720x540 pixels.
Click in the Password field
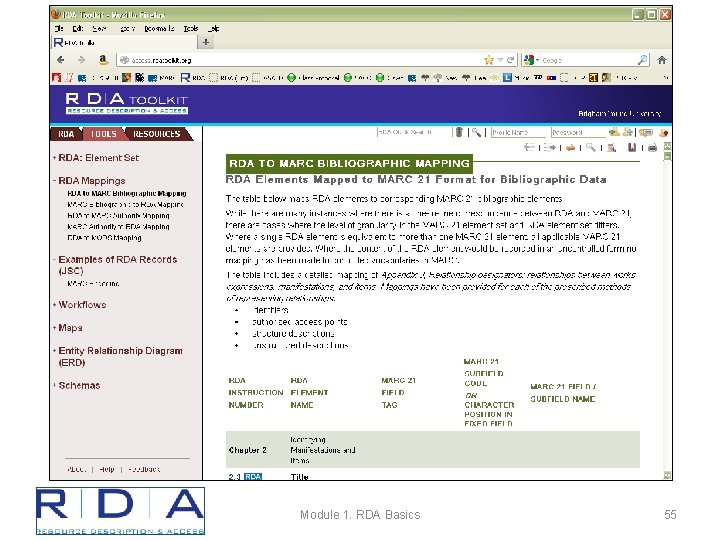tap(578, 132)
